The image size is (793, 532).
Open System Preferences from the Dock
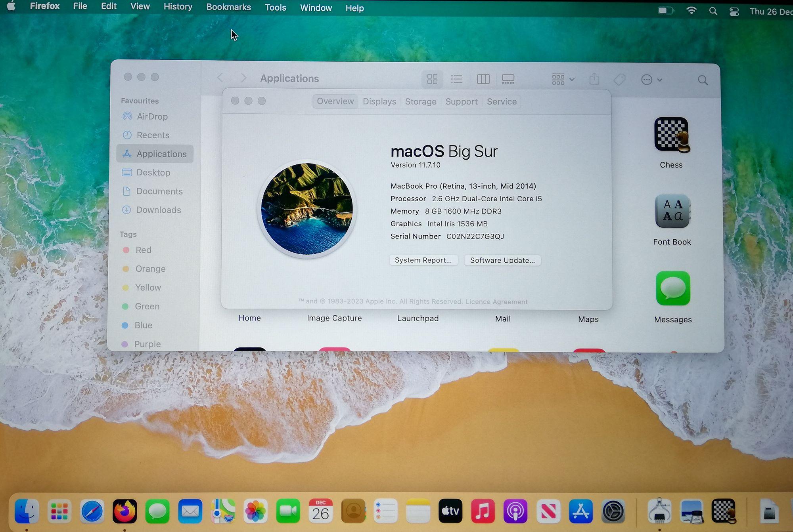(x=613, y=511)
